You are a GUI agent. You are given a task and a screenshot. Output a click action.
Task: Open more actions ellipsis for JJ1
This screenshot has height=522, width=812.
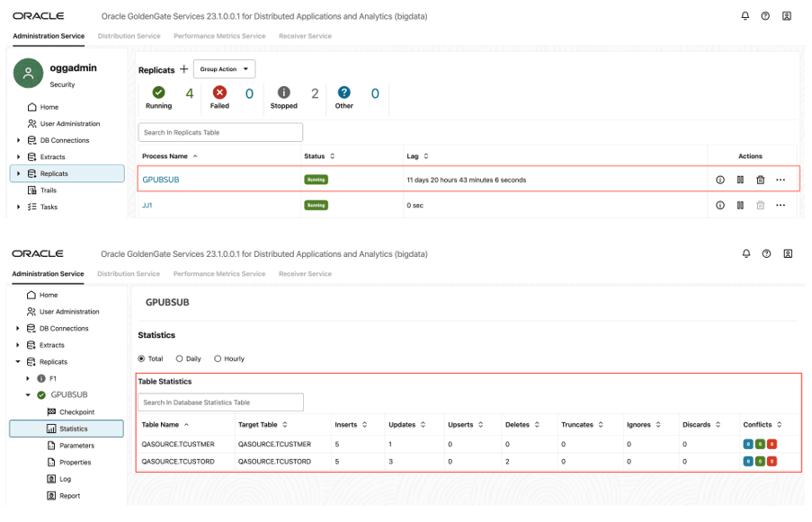point(781,206)
